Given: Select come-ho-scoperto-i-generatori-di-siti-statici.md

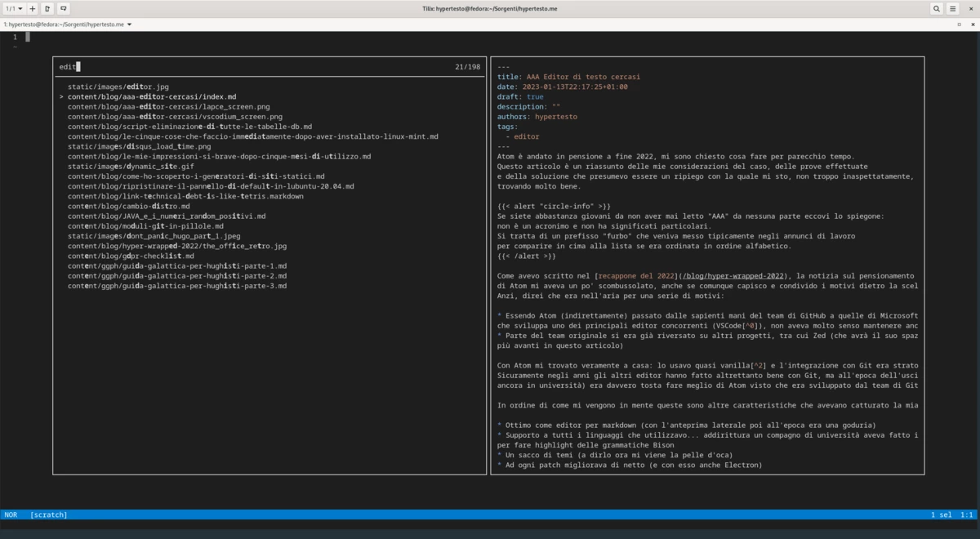Looking at the screenshot, I should [196, 176].
